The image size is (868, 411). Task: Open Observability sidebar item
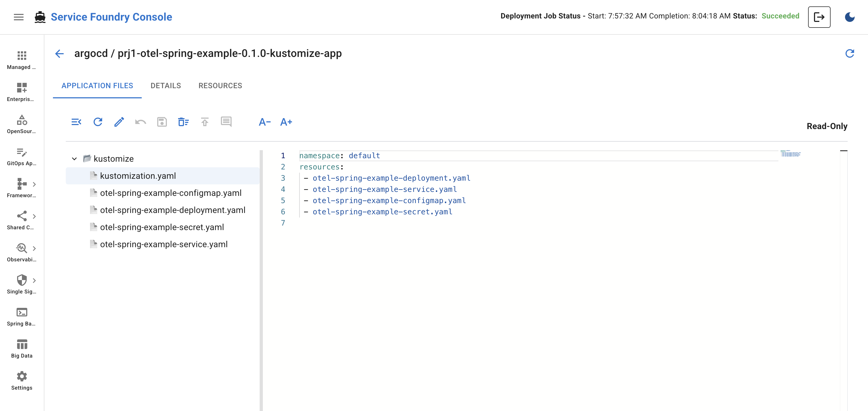[22, 253]
